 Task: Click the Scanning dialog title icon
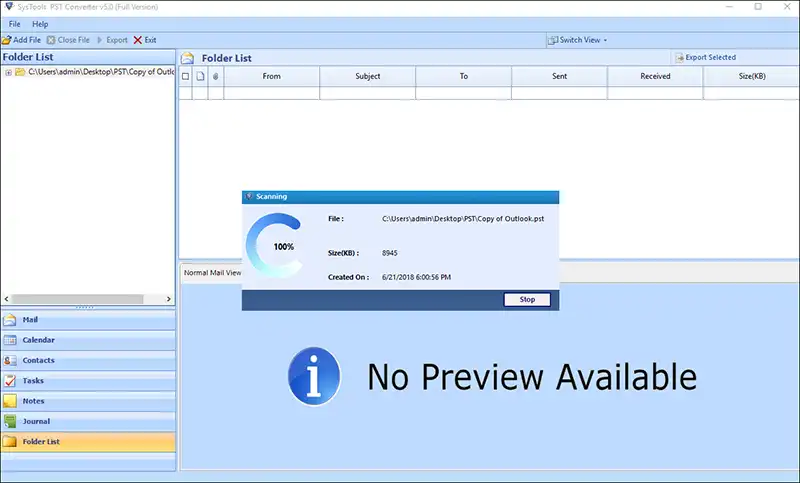pos(249,196)
